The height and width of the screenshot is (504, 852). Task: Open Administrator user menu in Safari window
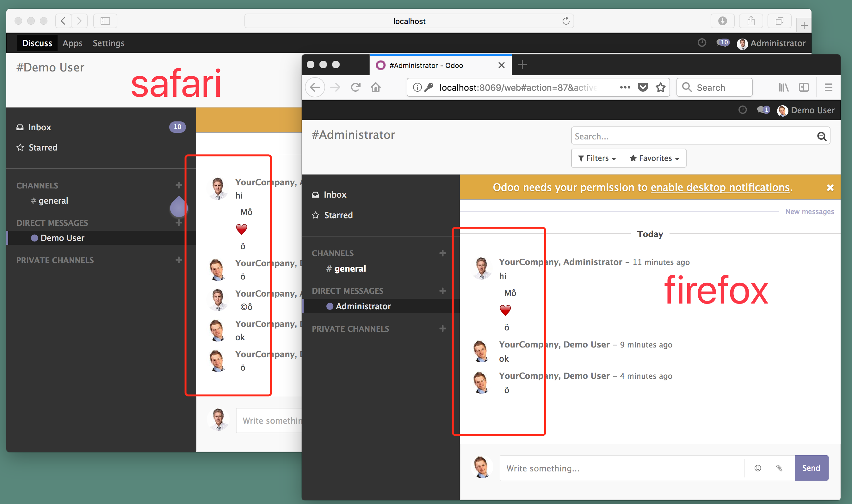click(x=771, y=43)
